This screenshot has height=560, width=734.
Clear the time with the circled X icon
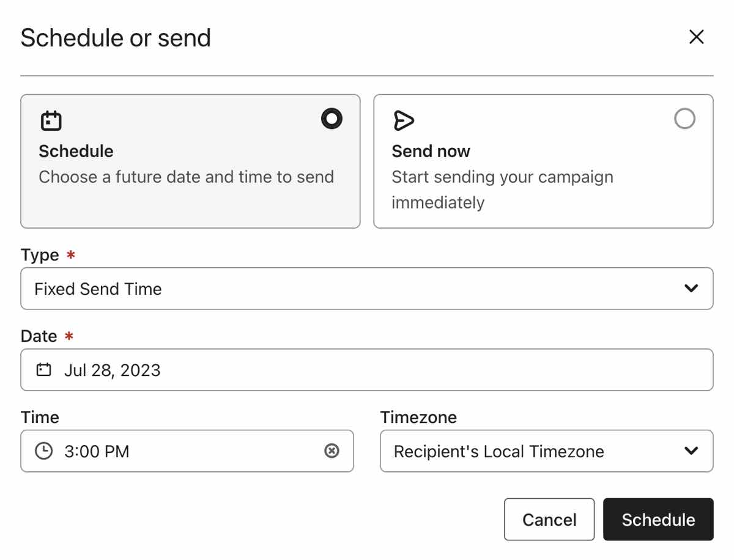[332, 451]
